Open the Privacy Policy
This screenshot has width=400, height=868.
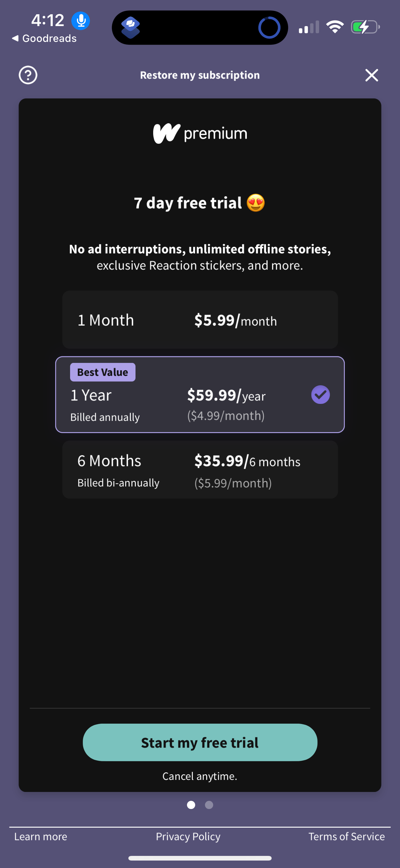pyautogui.click(x=188, y=837)
